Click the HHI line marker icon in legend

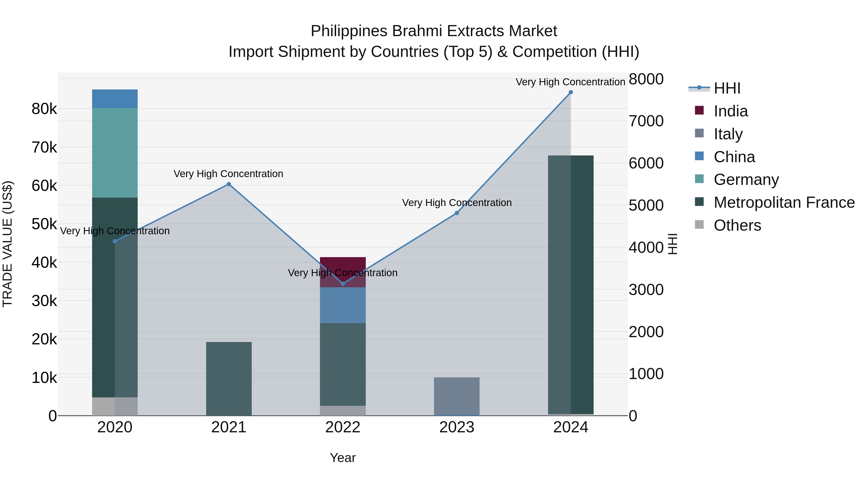pos(699,88)
